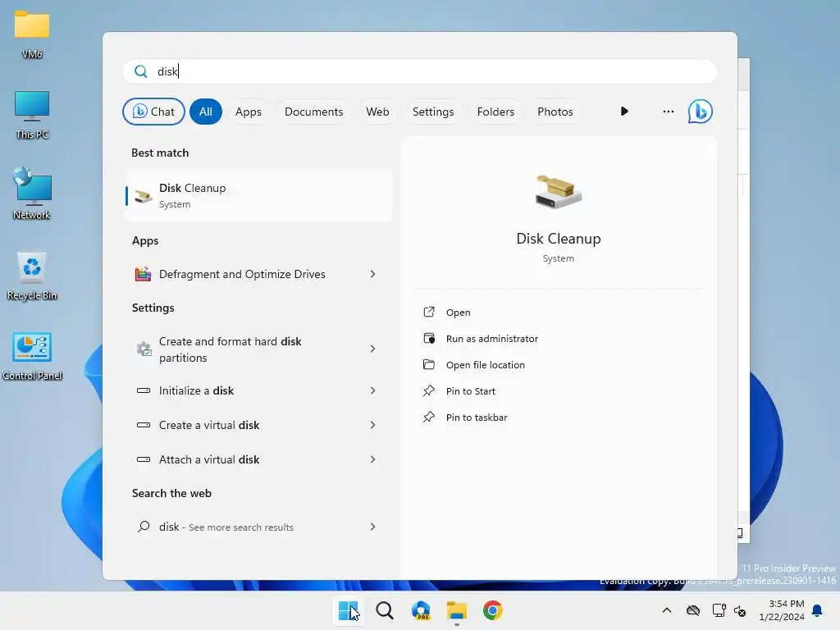Open the notification bell icon
The height and width of the screenshot is (630, 840).
point(818,610)
